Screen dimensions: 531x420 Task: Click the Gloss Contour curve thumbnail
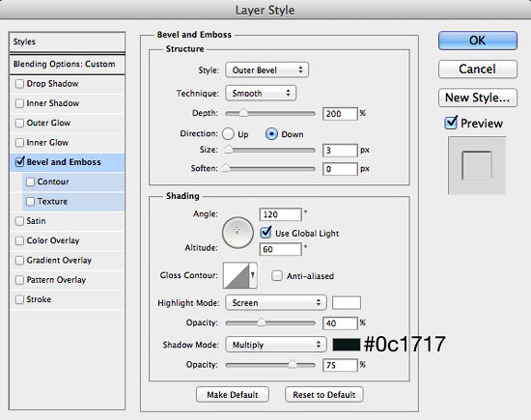pyautogui.click(x=236, y=275)
